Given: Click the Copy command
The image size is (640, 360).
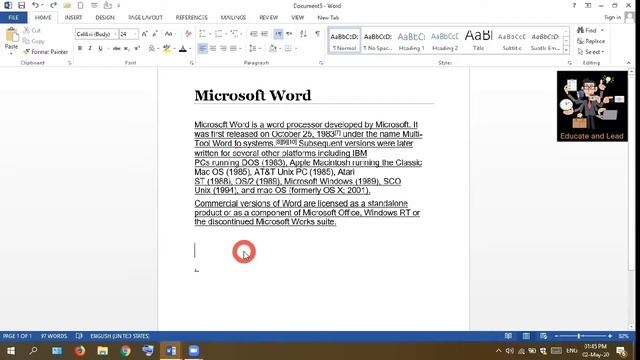Looking at the screenshot, I should click(x=33, y=41).
